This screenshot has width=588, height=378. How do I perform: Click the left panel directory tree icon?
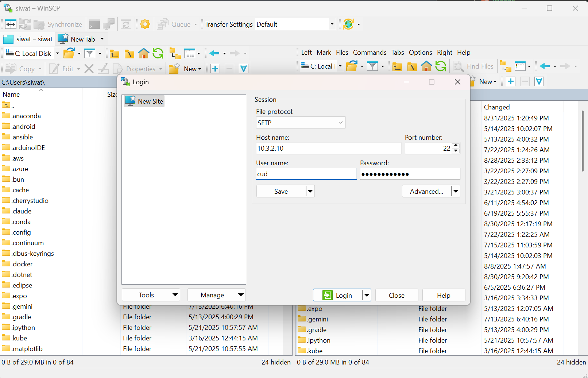click(175, 54)
